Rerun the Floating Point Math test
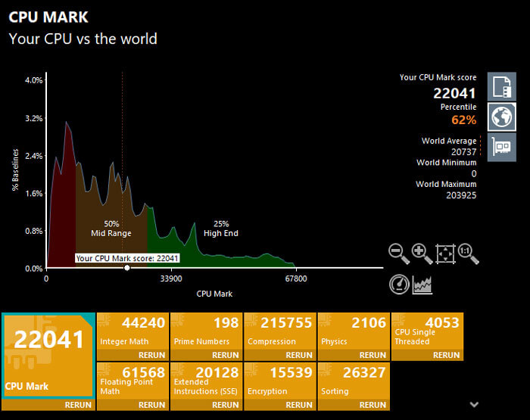 coord(151,405)
